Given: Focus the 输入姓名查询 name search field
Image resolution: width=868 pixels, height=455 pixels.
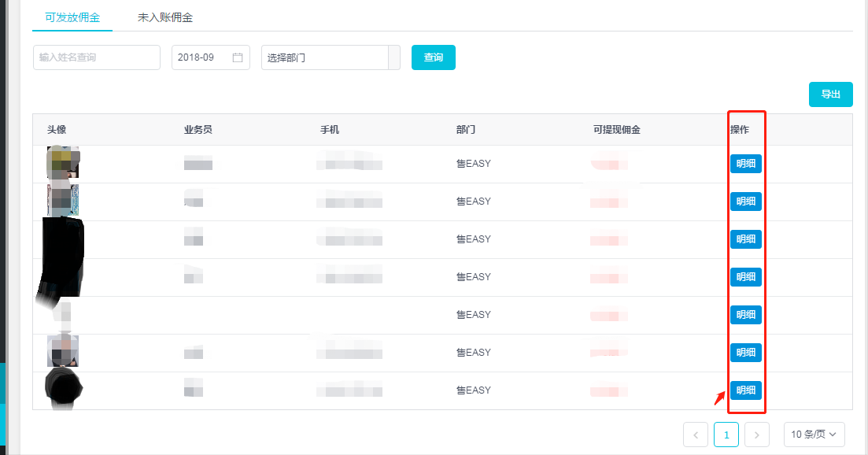Looking at the screenshot, I should pos(97,57).
